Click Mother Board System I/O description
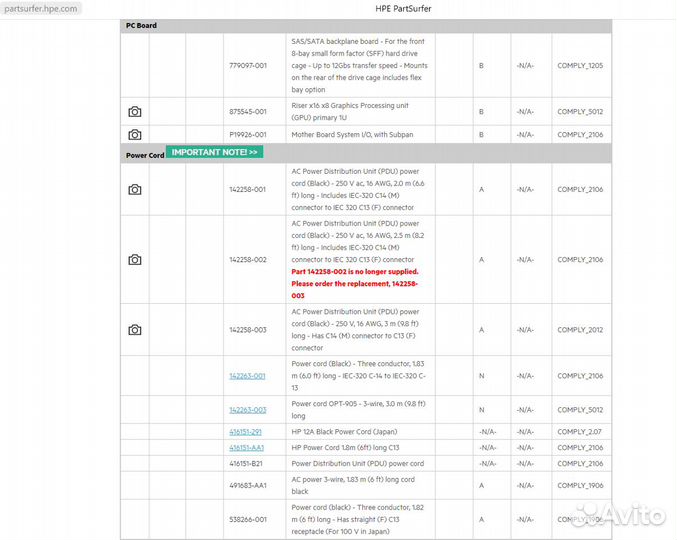This screenshot has width=677, height=540. tap(352, 135)
